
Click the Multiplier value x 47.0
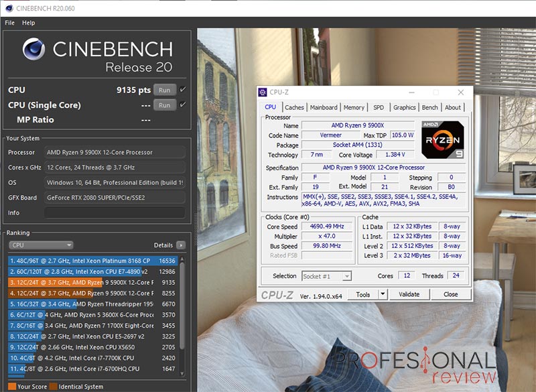pos(327,236)
